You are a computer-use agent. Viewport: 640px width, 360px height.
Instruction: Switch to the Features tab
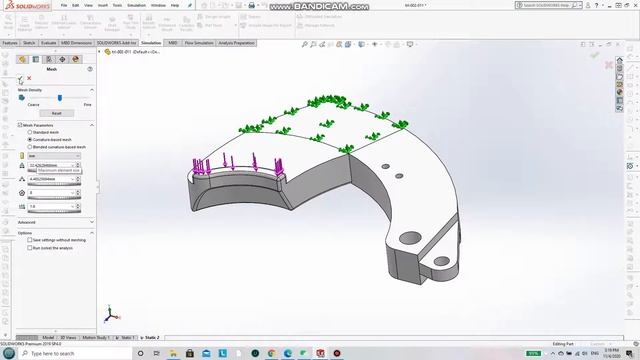[x=10, y=43]
